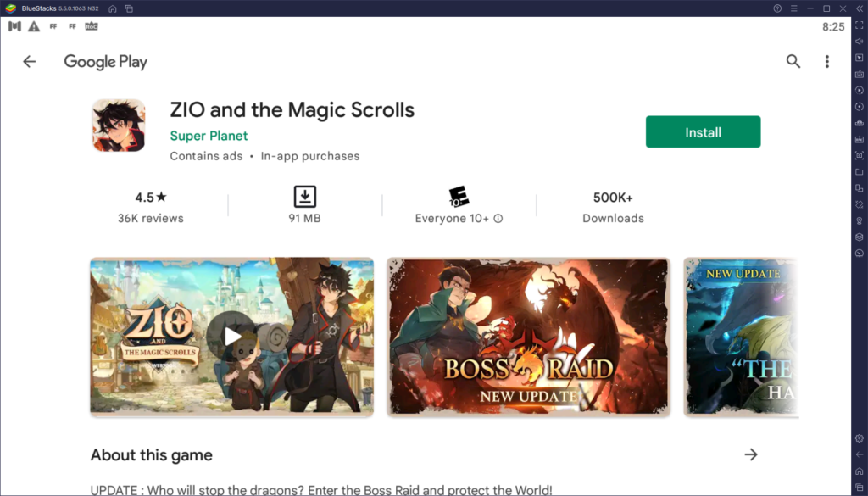868x496 pixels.
Task: Select the warning triangle app tab
Action: [33, 26]
